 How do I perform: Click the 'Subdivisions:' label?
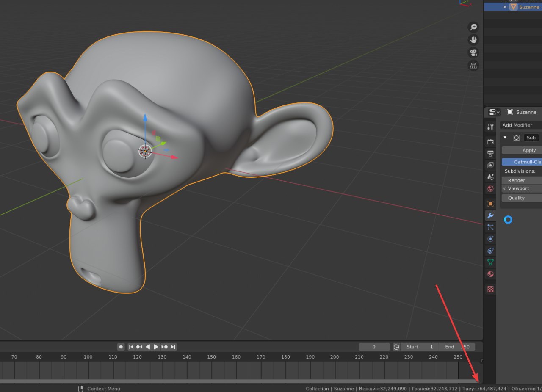(x=520, y=171)
